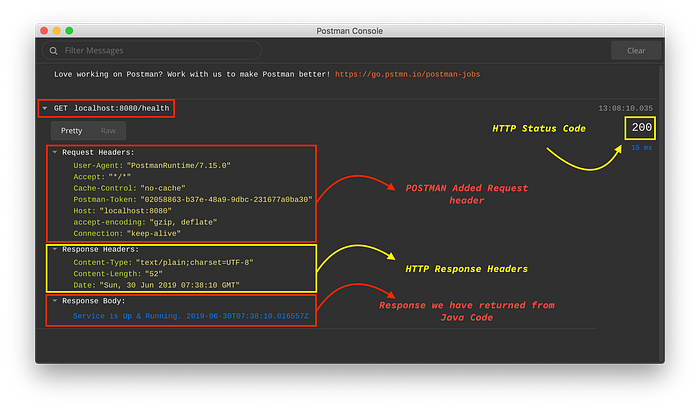Select the User-Agent "PostmanRuntime/7.15.0" header line
Image resolution: width=700 pixels, height=410 pixels.
[x=152, y=165]
